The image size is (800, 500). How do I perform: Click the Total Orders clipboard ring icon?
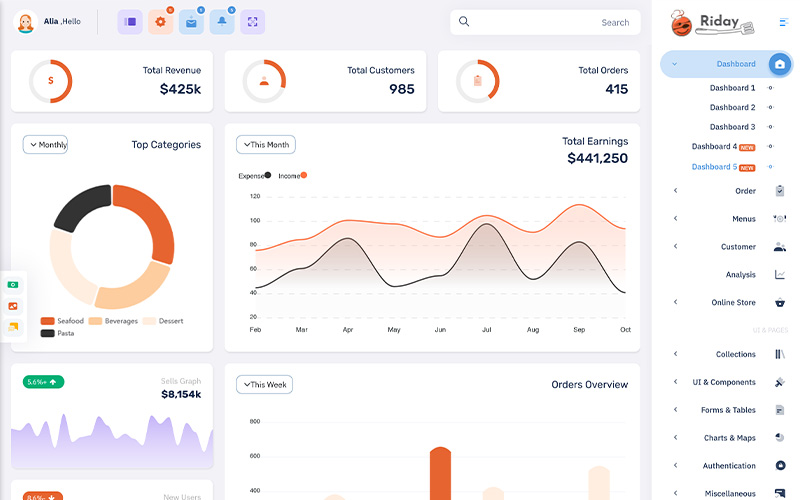(x=478, y=81)
